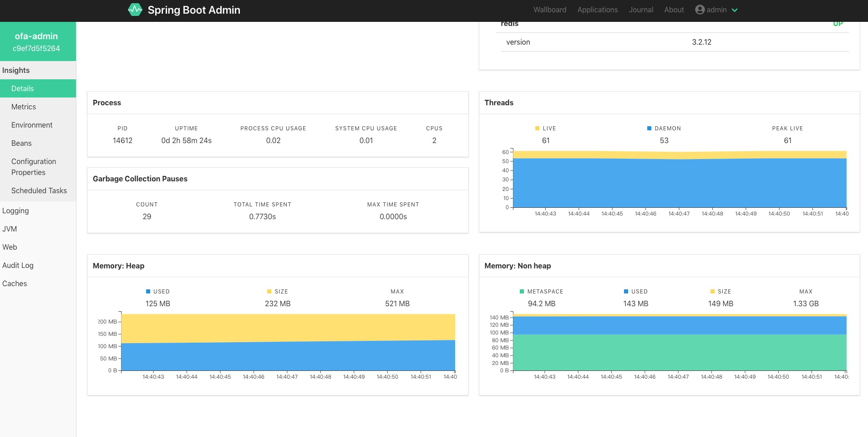The width and height of the screenshot is (868, 437).
Task: Open the Caches sidebar section
Action: click(x=38, y=283)
